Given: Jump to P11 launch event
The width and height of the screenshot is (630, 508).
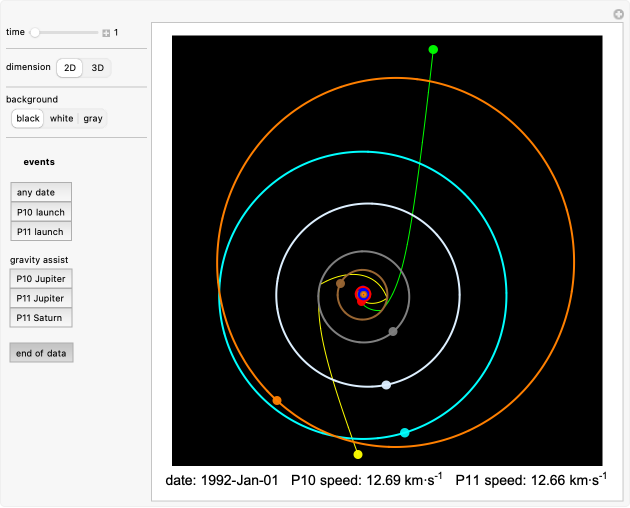Looking at the screenshot, I should coord(40,232).
